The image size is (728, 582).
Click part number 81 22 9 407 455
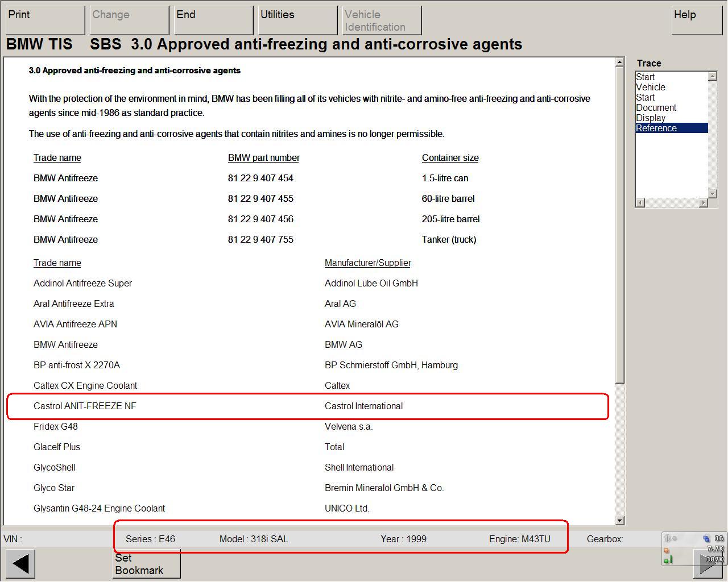coord(260,198)
